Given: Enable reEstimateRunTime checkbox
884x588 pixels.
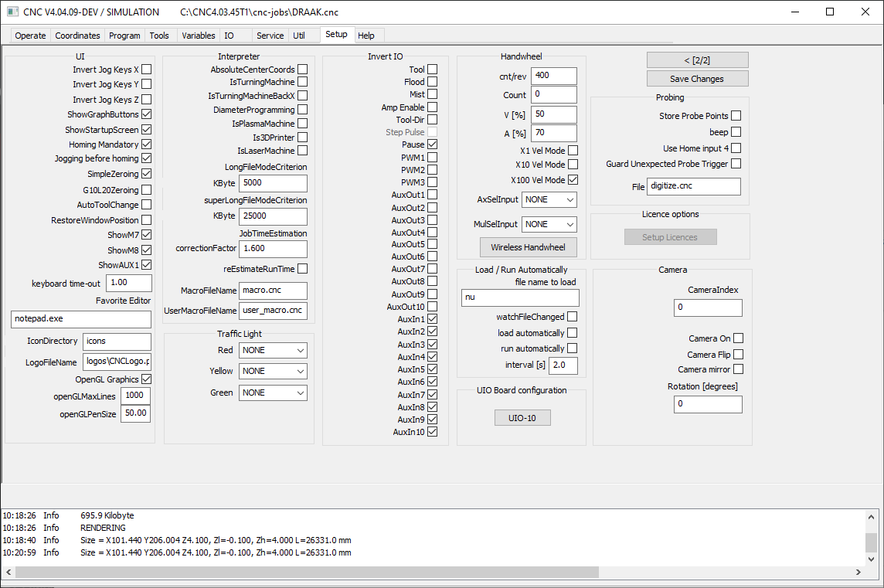Looking at the screenshot, I should click(x=303, y=268).
